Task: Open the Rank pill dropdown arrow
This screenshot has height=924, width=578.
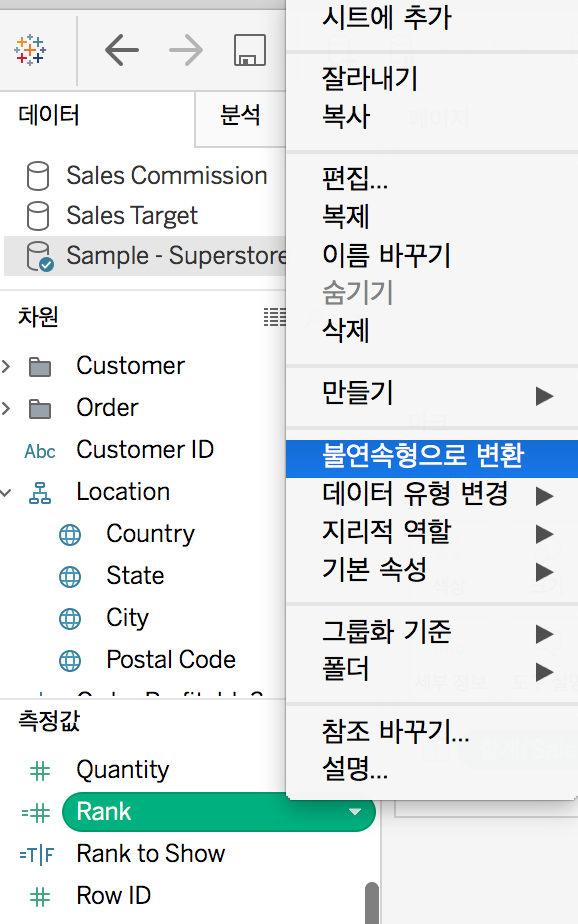Action: (x=355, y=812)
